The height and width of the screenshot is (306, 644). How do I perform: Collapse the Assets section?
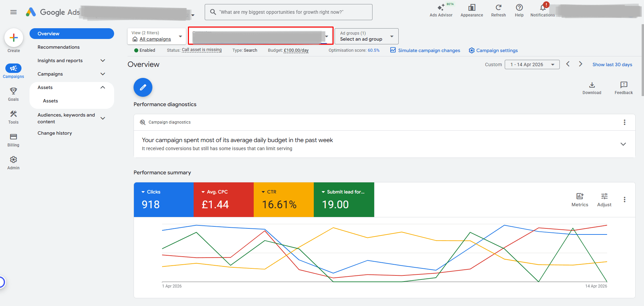tap(103, 87)
